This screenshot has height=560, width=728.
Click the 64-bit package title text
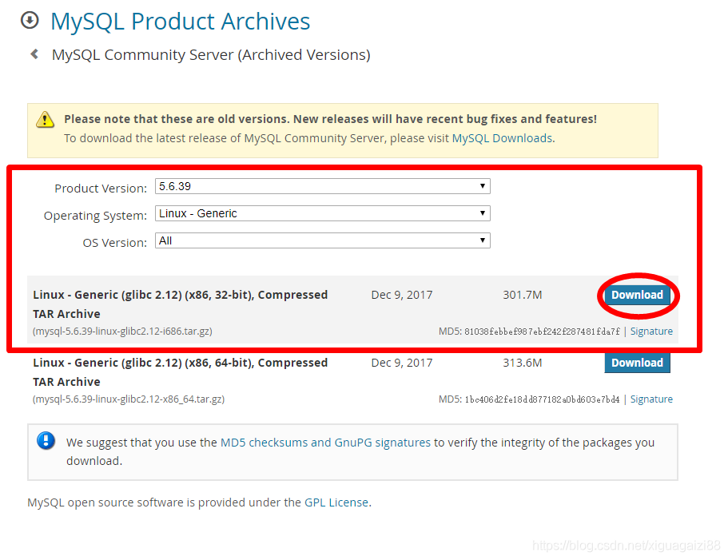point(180,363)
